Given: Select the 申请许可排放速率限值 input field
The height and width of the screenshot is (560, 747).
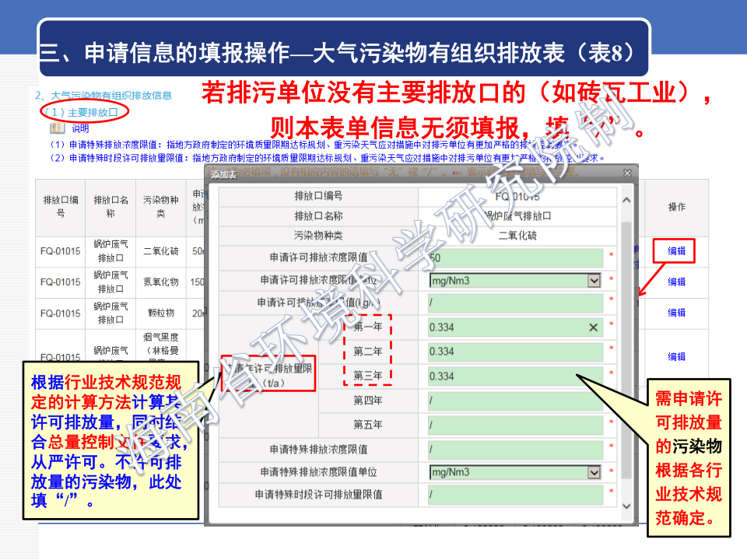Looking at the screenshot, I should pos(515,303).
